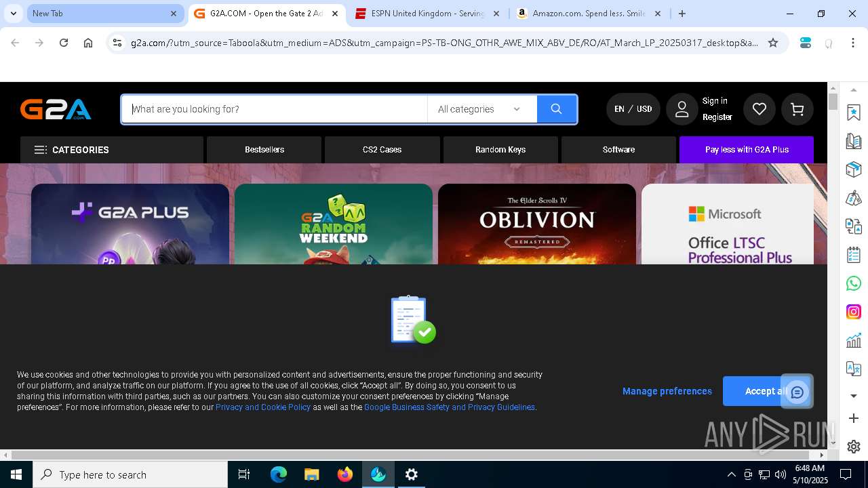Open the Bestsellers menu item

(264, 150)
